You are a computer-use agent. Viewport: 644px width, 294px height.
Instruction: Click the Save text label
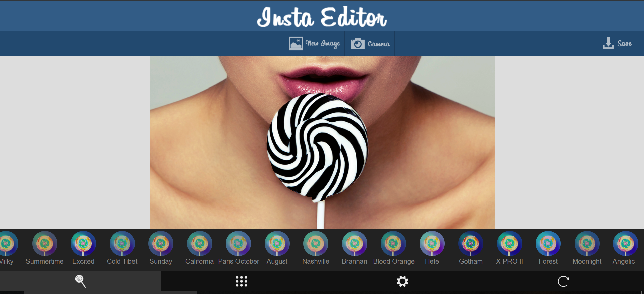click(624, 43)
